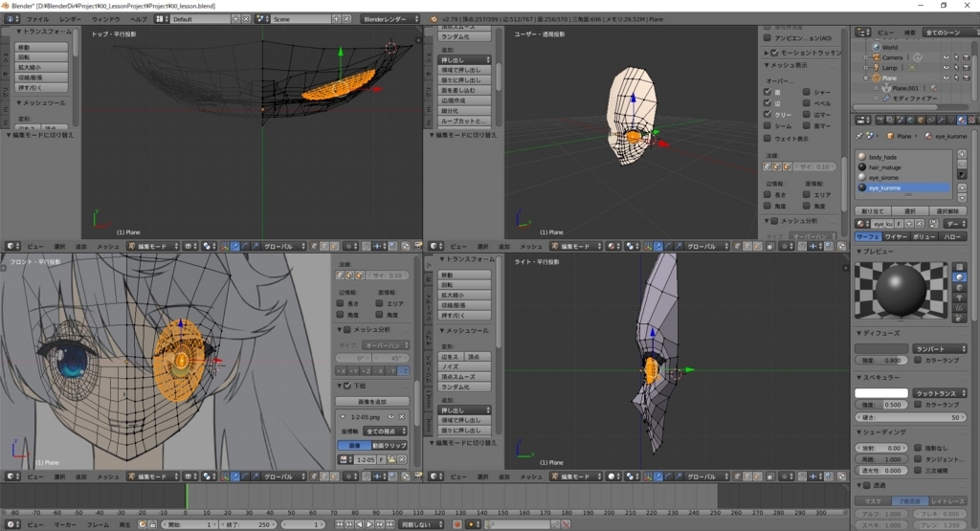Screen dimensions: 980x531
Task: Open 編集モード dropdown in top viewport header
Action: click(152, 246)
